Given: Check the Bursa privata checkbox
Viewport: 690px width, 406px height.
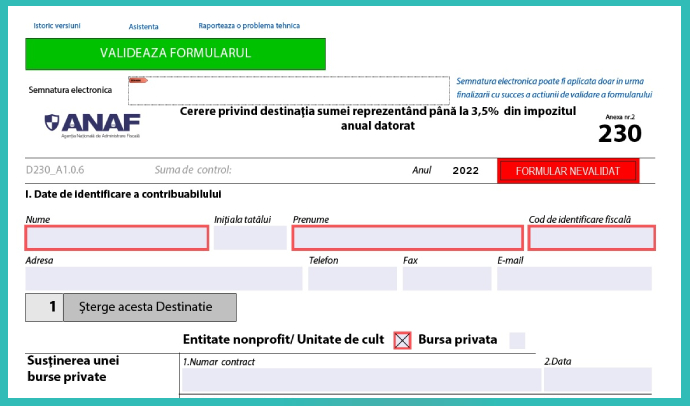Looking at the screenshot, I should pyautogui.click(x=517, y=340).
